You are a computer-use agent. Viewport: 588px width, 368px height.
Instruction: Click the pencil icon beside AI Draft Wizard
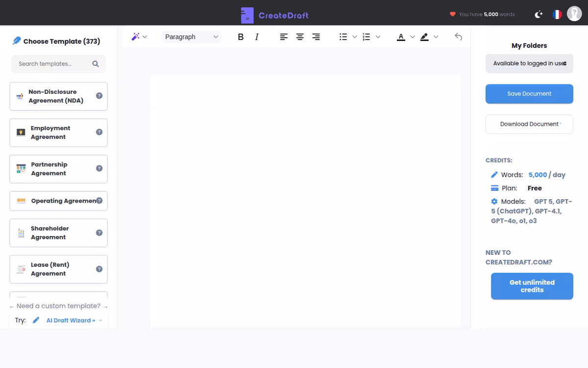point(36,320)
